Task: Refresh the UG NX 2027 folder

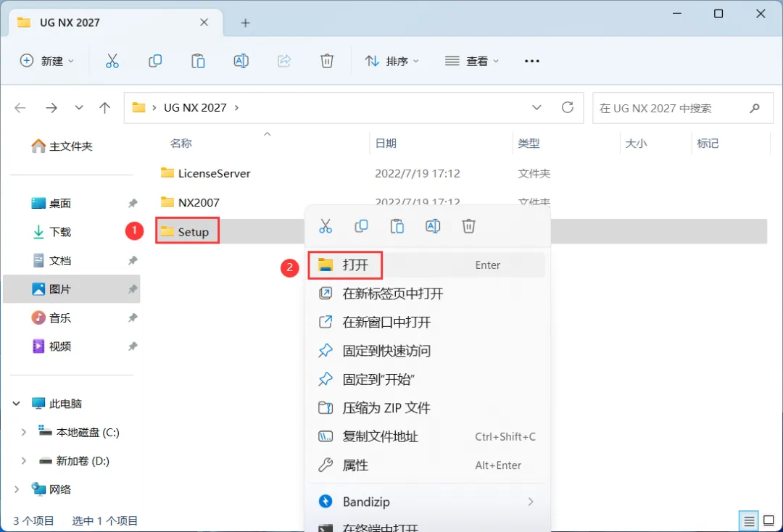Action: pos(567,107)
